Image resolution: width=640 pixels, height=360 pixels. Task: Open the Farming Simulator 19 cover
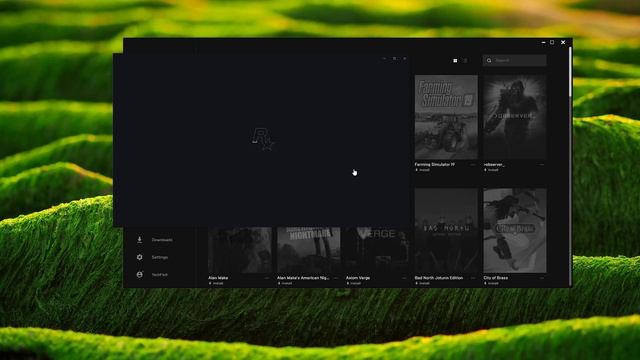446,117
